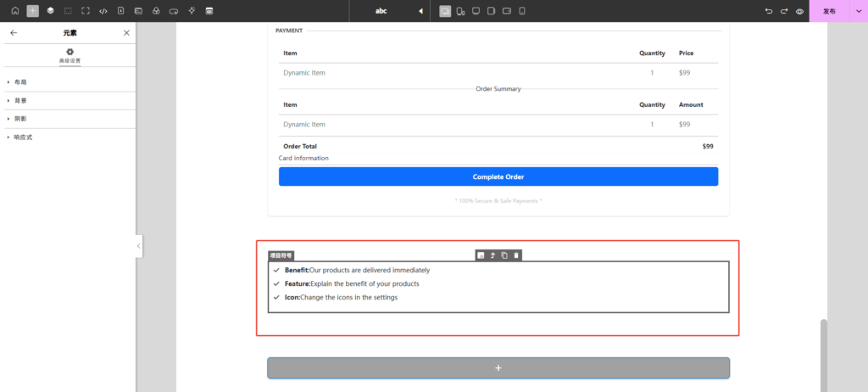Expand the 背景 background section

pyautogui.click(x=21, y=100)
